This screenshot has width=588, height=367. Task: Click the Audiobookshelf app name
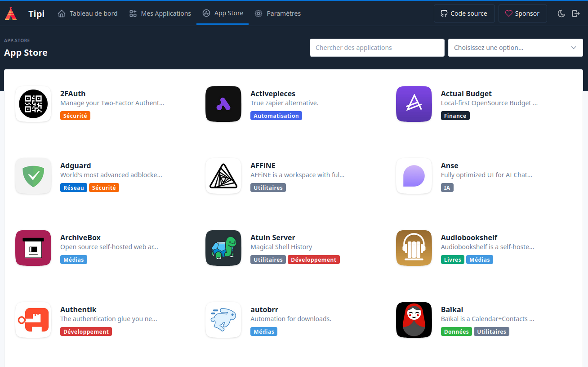pos(469,237)
